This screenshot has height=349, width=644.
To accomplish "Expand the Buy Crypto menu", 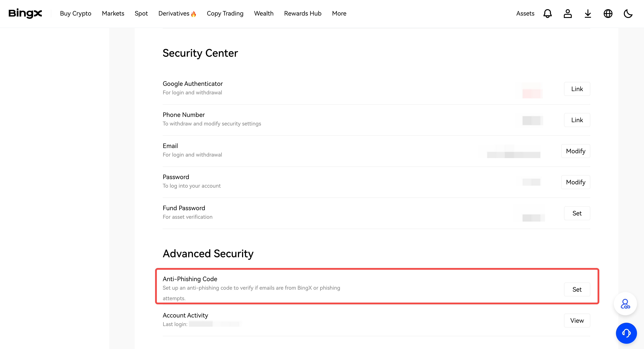I will click(x=76, y=14).
